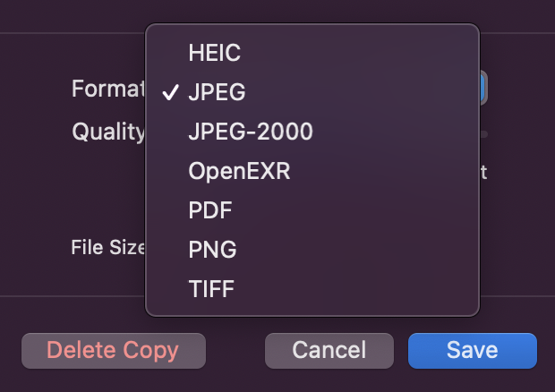Choose PDF in the format menu

point(210,210)
